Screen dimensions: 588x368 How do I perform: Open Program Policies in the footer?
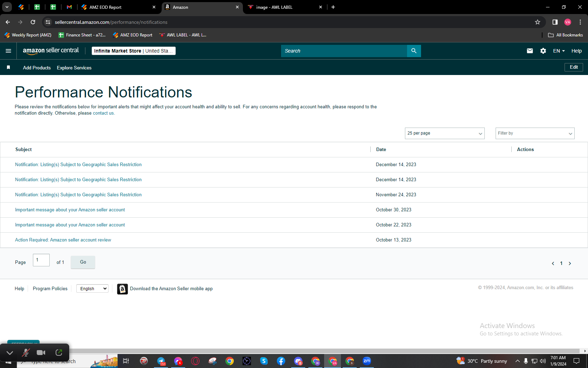tap(50, 288)
